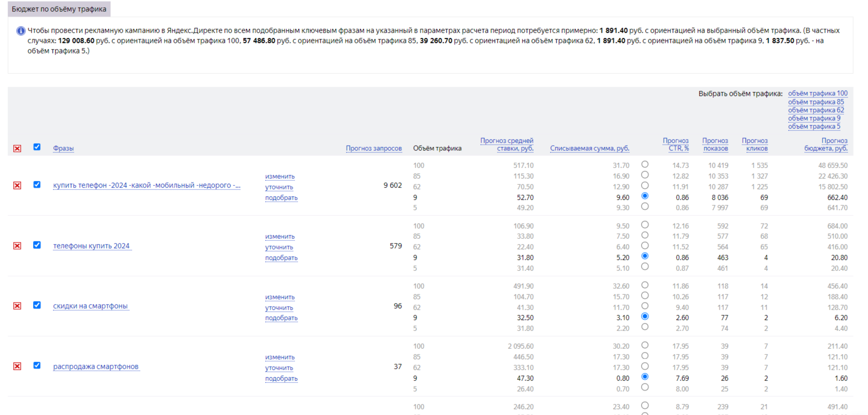Apply 'объём трафика 100' to all phrases
This screenshot has height=415, width=868.
(x=818, y=94)
